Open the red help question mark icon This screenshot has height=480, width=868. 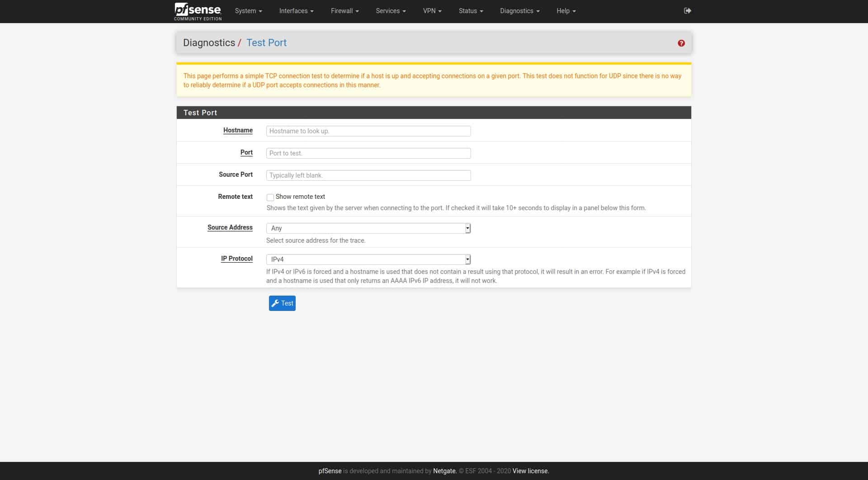[x=681, y=43]
